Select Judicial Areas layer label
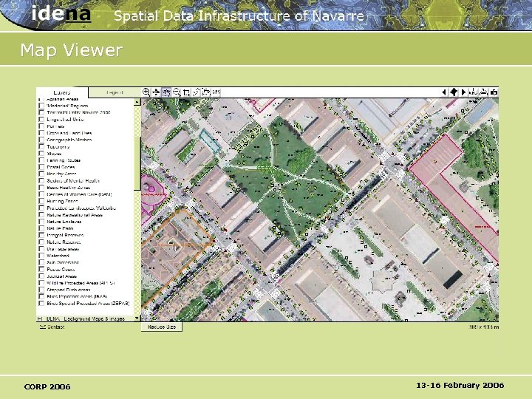This screenshot has height=399, width=532. coord(62,276)
